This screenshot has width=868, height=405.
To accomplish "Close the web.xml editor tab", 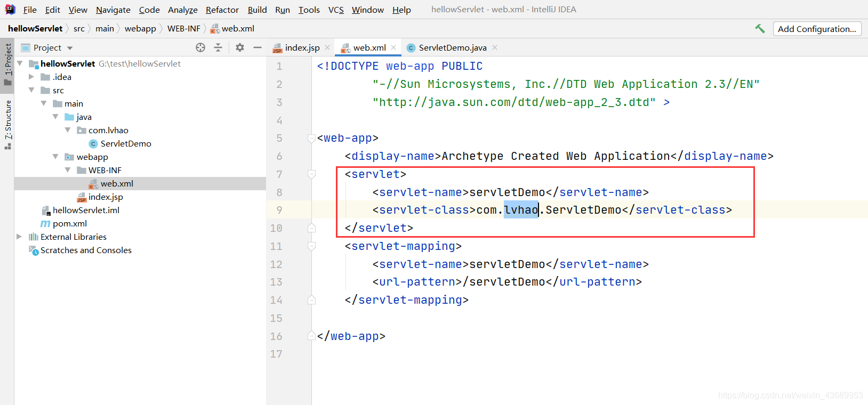I will point(393,47).
